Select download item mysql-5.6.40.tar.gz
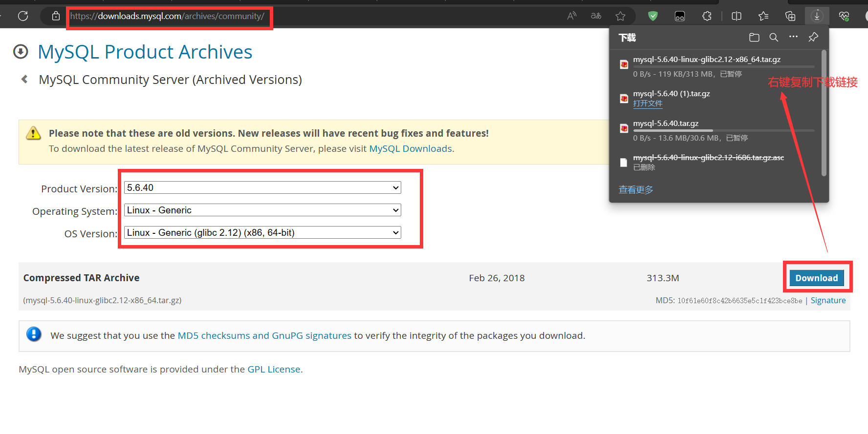 666,124
